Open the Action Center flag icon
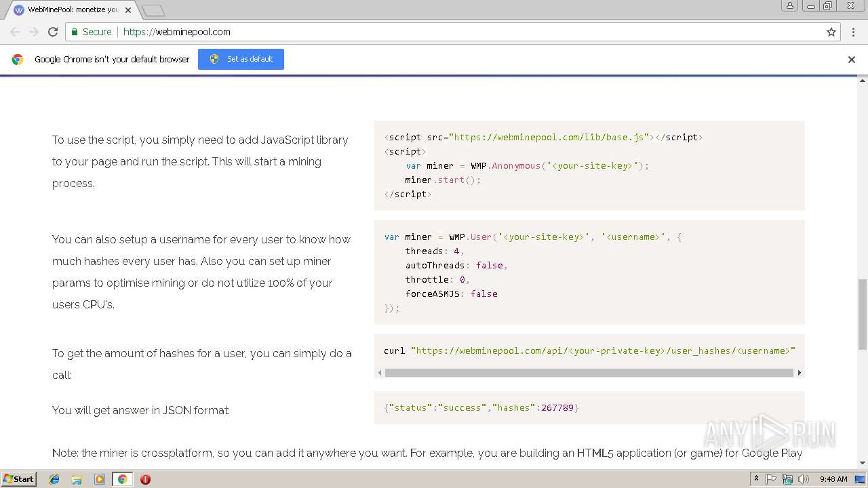The width and height of the screenshot is (868, 488). tap(771, 479)
